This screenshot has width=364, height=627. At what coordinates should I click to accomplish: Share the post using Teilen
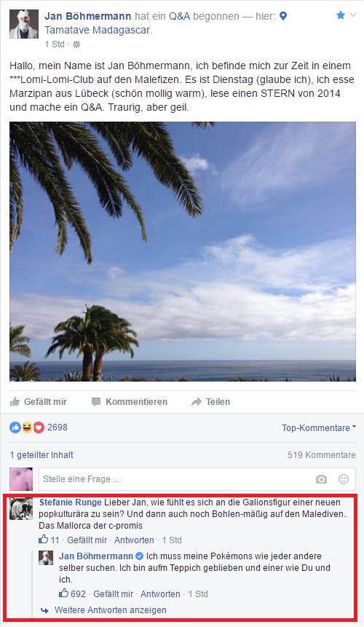pyautogui.click(x=210, y=402)
